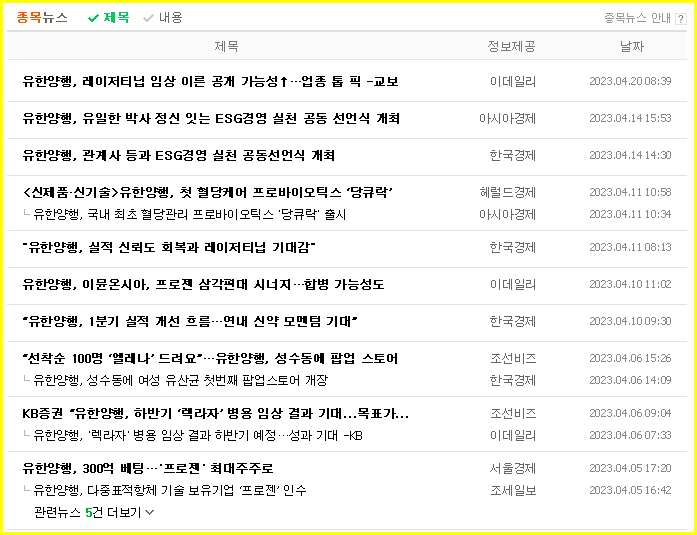Click the 정보제공 column header
Screen dimensions: 697x535
coord(511,46)
